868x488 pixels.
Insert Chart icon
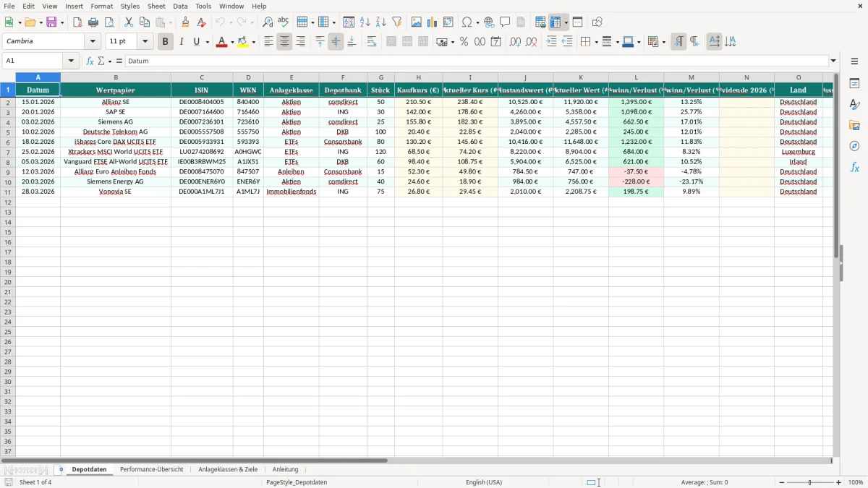pyautogui.click(x=433, y=22)
